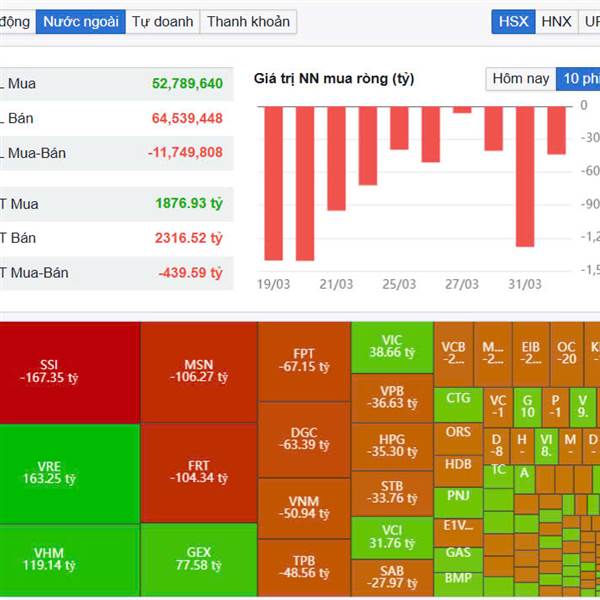Select the PNJ green tile
Viewport: 600px width, 600px height.
458,502
